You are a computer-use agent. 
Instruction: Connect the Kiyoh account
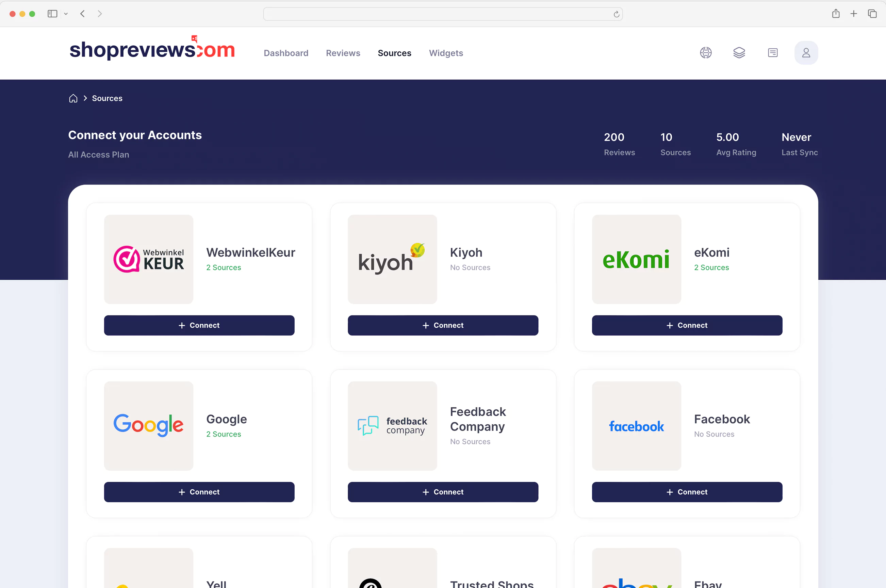[x=443, y=325]
